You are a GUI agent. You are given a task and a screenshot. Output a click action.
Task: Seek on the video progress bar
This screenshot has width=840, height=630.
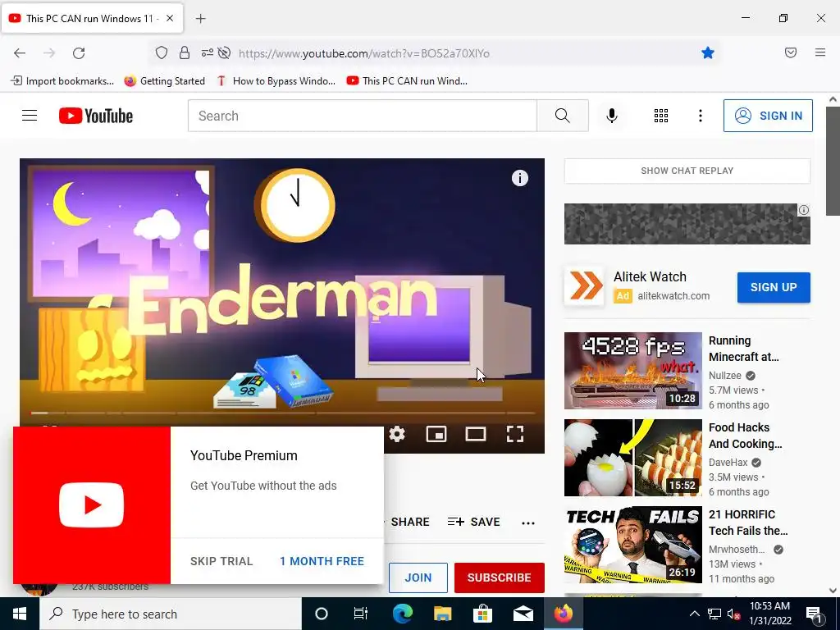[282, 413]
